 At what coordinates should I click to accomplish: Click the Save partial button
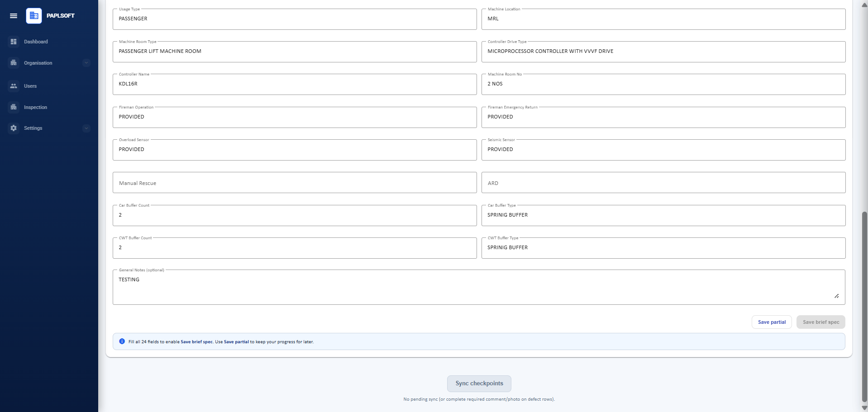tap(772, 322)
